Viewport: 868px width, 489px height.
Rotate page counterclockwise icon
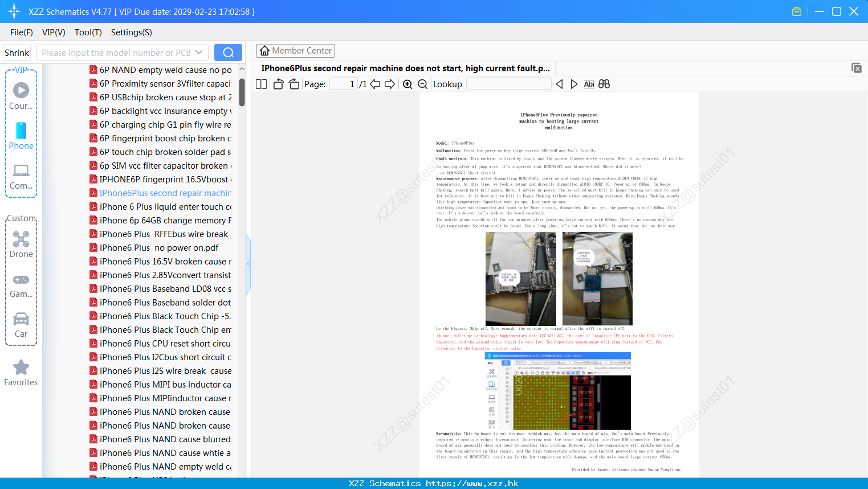coord(278,84)
